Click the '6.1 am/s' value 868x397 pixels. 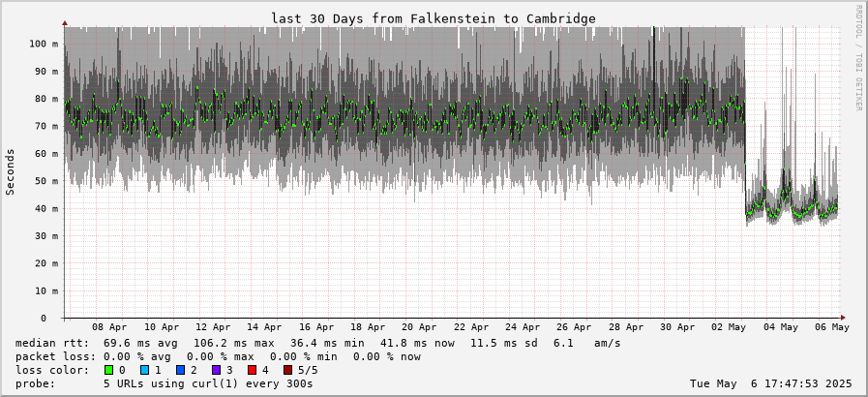[587, 344]
